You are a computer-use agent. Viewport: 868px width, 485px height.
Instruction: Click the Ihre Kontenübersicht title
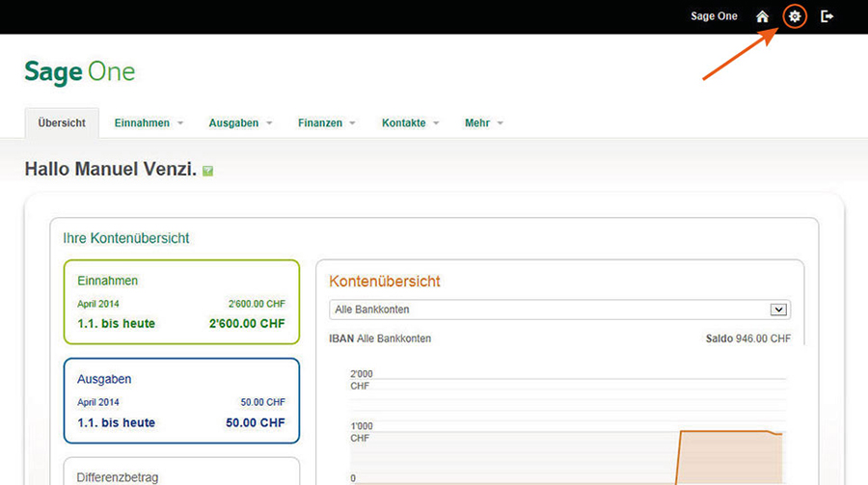click(x=125, y=238)
